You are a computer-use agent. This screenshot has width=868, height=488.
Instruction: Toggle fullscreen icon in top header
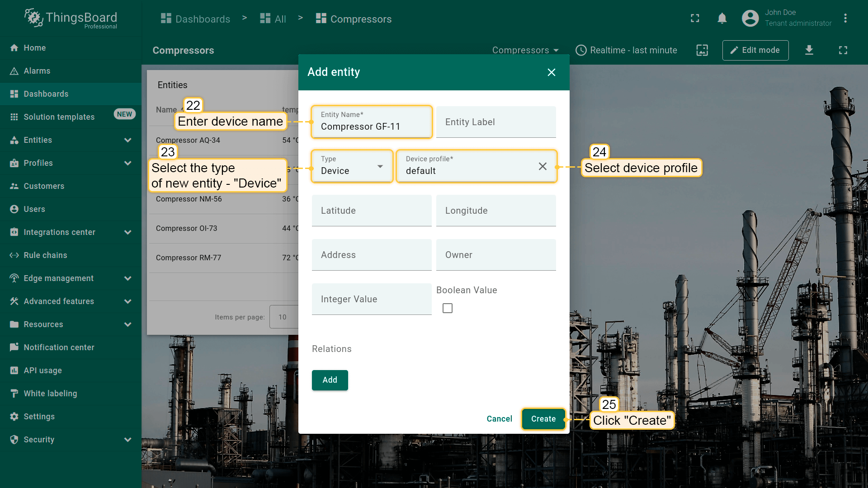point(695,19)
